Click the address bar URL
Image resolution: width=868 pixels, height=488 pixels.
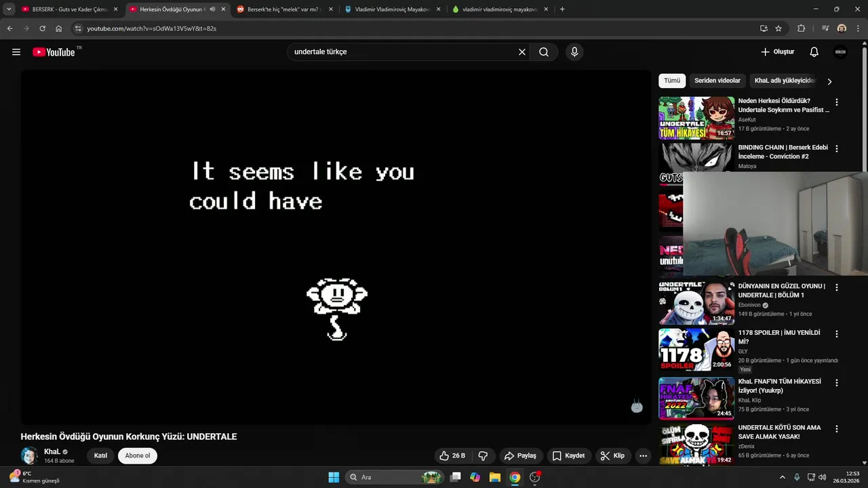[151, 28]
